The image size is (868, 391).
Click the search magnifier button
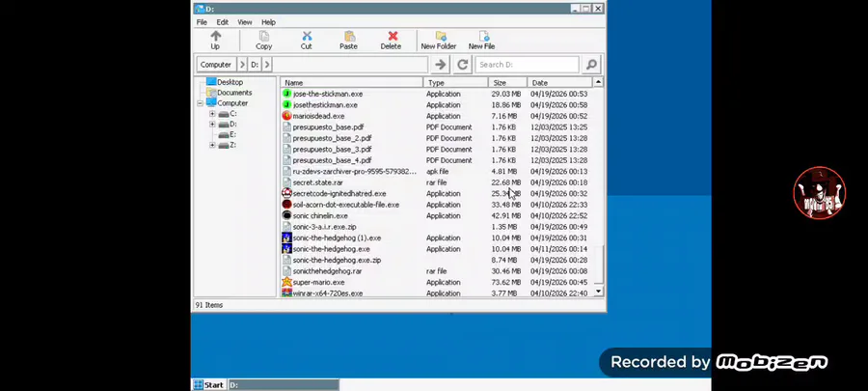(x=591, y=65)
